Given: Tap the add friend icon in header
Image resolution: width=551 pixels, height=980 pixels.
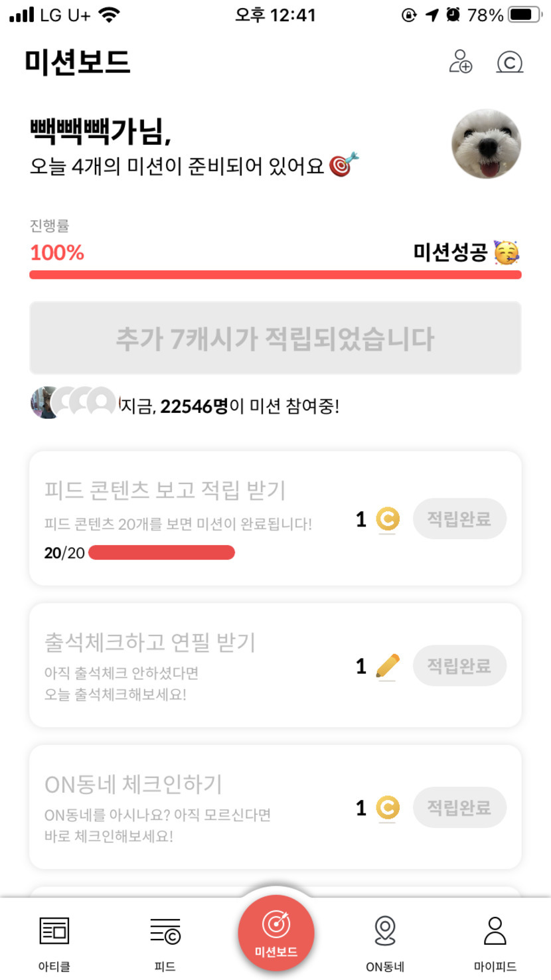Looking at the screenshot, I should click(x=461, y=62).
